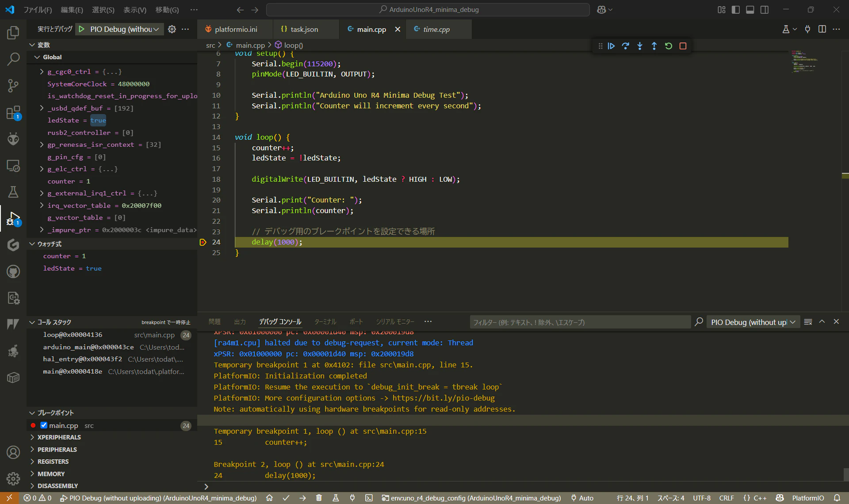849x504 pixels.
Task: Open the Source Control view
Action: 13,85
